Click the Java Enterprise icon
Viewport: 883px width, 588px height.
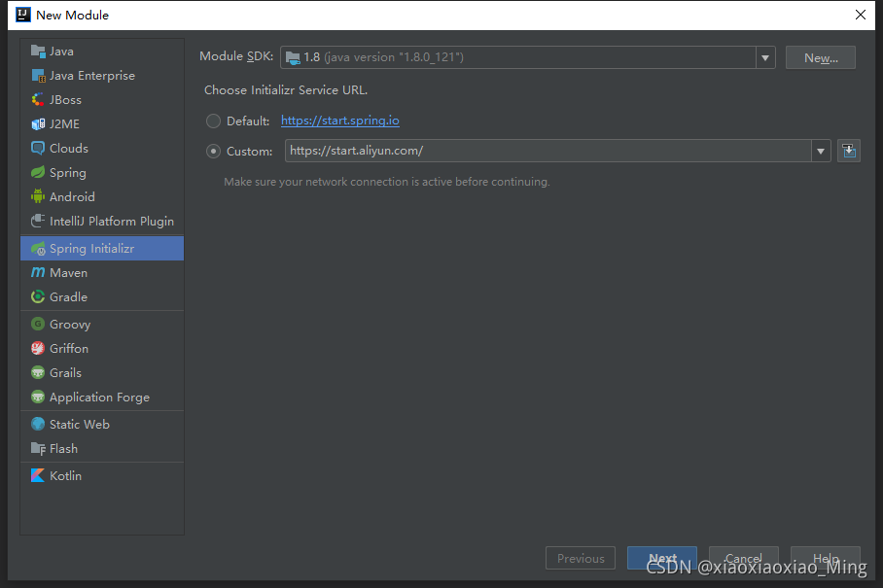pyautogui.click(x=38, y=76)
